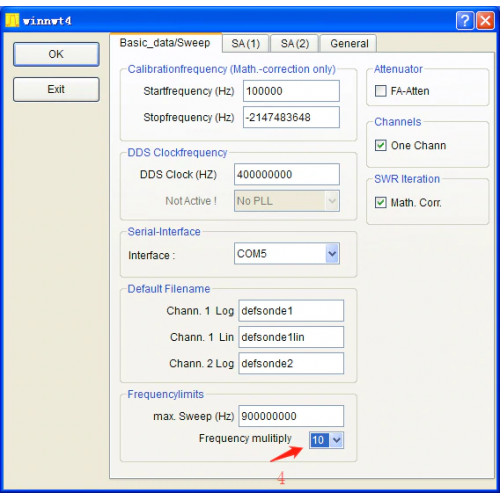Click the help question mark button

[465, 21]
